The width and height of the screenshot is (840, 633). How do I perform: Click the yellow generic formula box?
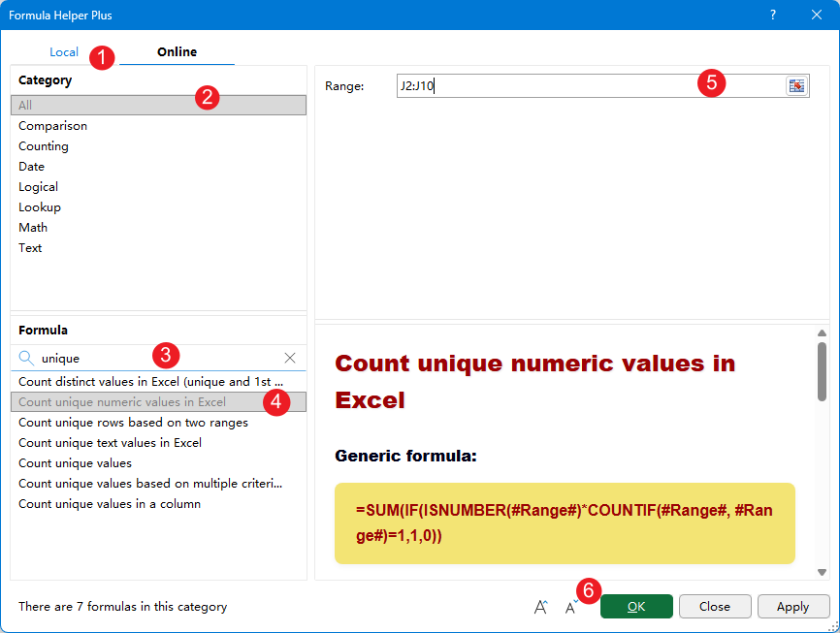pyautogui.click(x=565, y=523)
